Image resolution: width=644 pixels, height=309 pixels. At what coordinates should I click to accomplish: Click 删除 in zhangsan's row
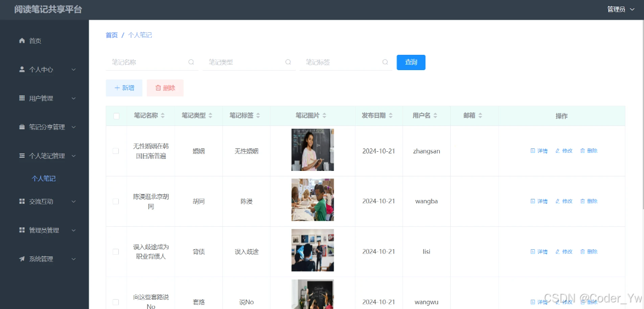(589, 151)
